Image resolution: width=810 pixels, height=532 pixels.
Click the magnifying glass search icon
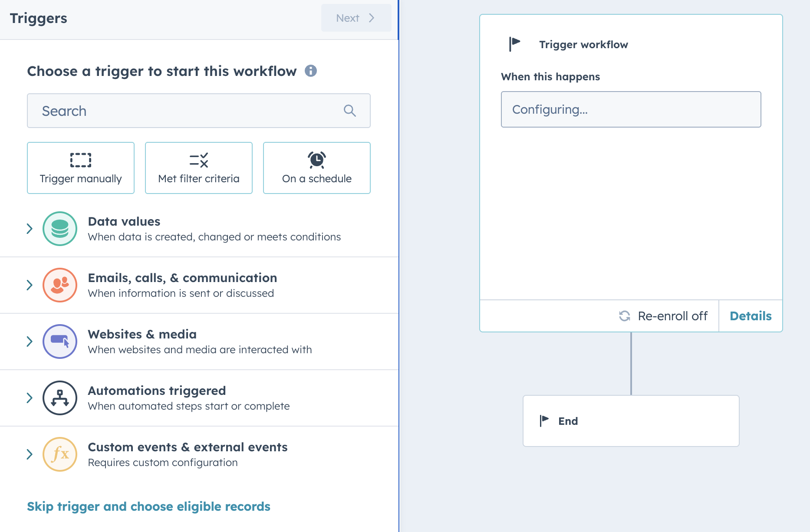coord(349,111)
